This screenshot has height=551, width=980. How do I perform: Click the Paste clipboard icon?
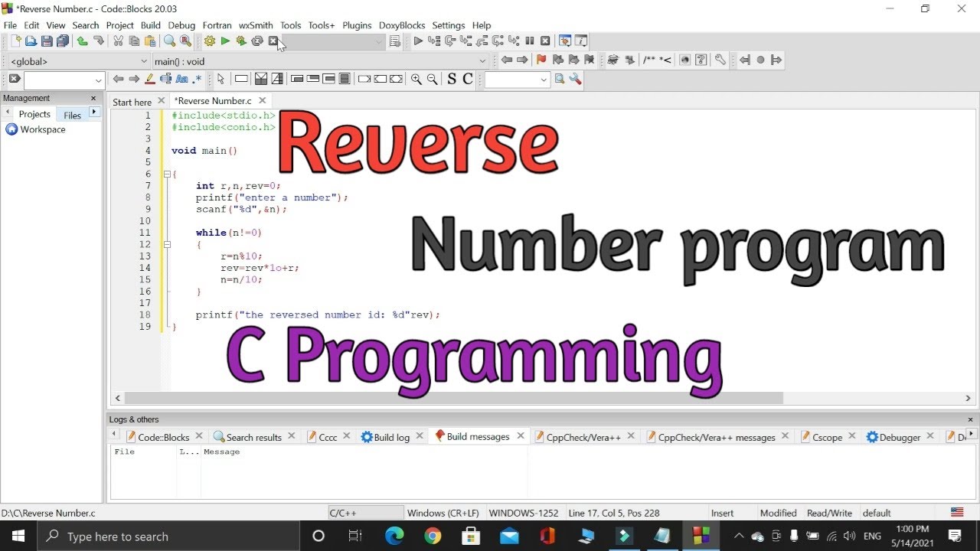(150, 41)
